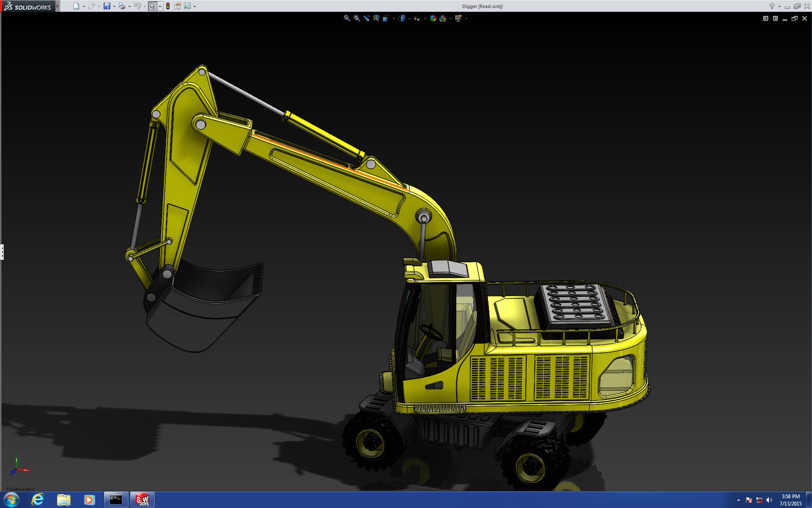Toggle the Select arrow tool

coord(152,6)
